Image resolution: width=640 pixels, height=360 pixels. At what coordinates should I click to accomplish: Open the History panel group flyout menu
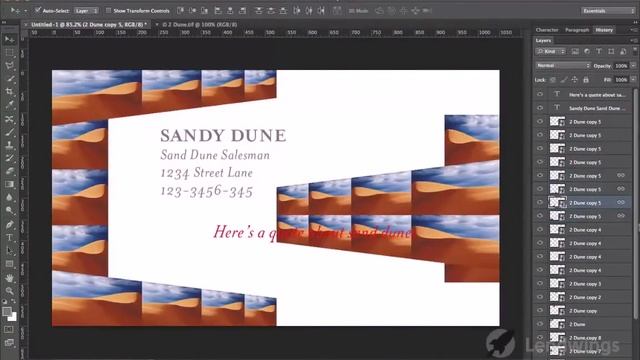pyautogui.click(x=633, y=30)
